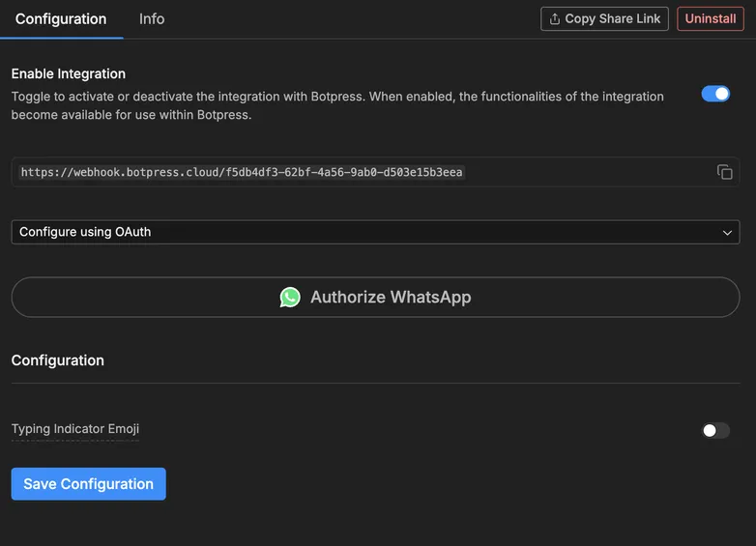Click the webhook.botpress.cloud URL text
The image size is (756, 546).
(x=242, y=172)
